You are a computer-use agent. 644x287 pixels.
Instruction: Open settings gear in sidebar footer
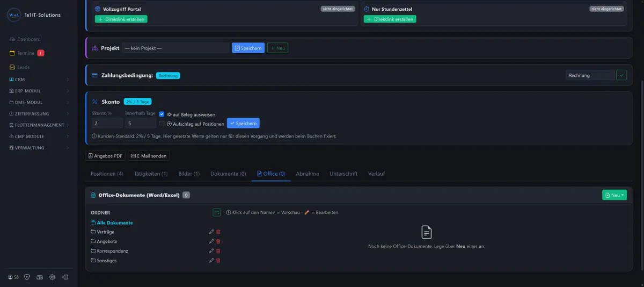[x=52, y=277]
